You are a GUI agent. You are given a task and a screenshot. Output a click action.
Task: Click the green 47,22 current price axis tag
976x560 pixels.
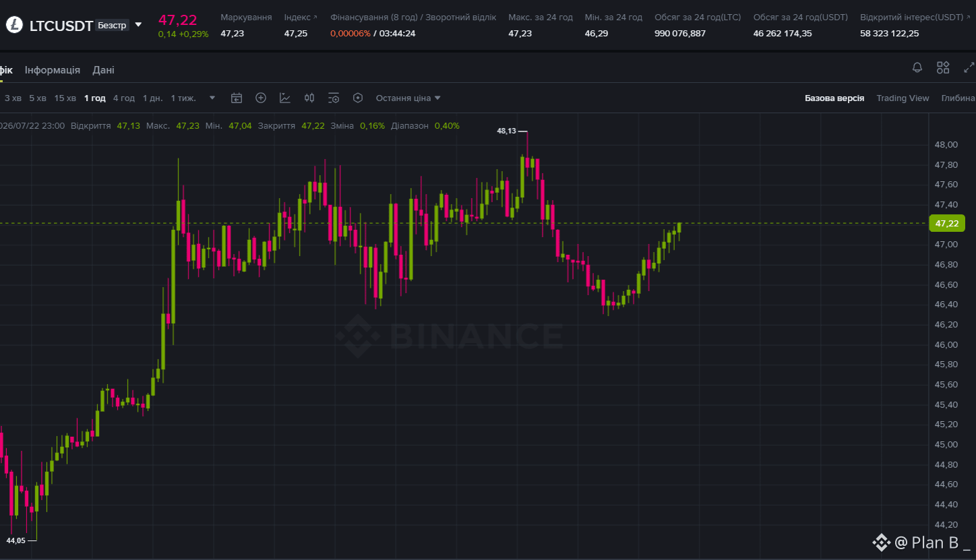[947, 223]
